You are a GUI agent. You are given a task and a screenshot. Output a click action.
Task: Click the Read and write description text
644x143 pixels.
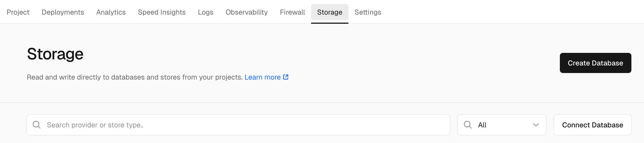coord(135,77)
